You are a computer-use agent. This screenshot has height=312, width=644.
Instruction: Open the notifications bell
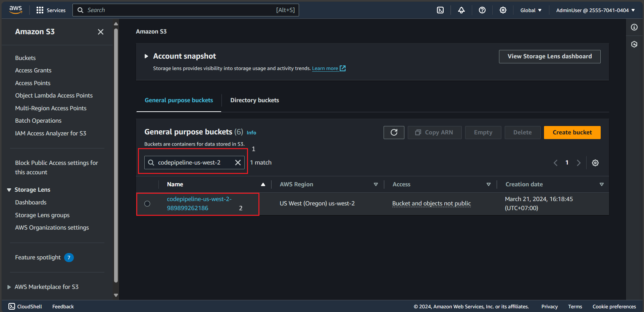pos(461,10)
